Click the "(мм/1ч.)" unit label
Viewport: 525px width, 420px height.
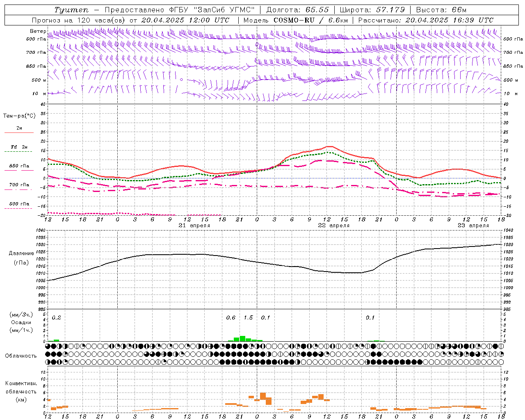click(21, 330)
